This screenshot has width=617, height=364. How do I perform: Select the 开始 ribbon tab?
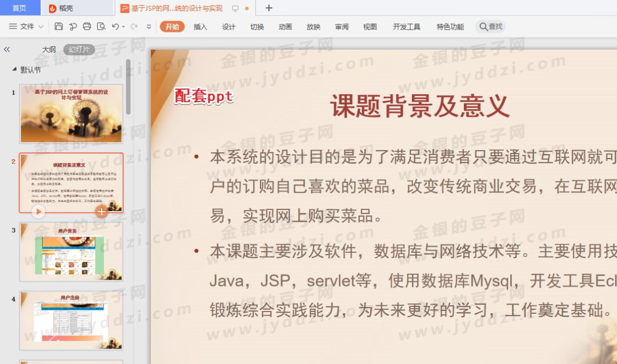coord(172,27)
